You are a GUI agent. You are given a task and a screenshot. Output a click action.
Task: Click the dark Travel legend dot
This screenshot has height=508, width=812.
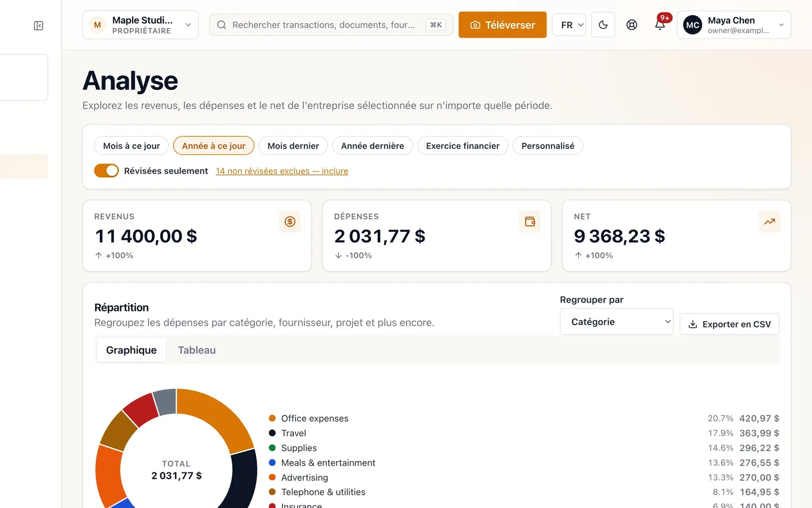tap(272, 433)
